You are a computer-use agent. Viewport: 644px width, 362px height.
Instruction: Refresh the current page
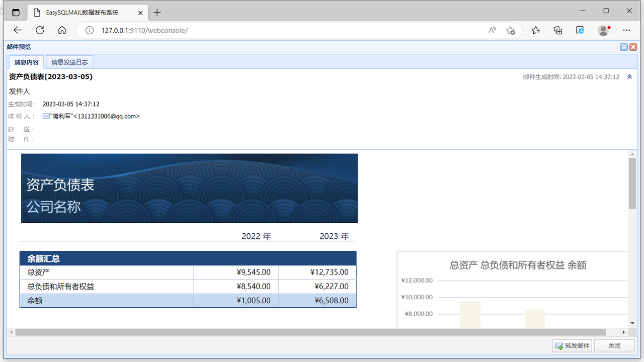click(x=40, y=30)
